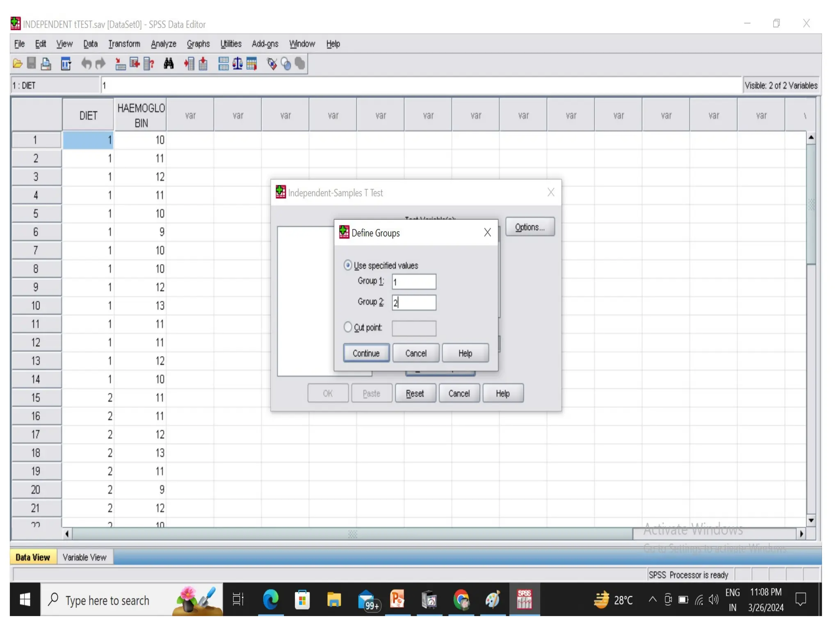This screenshot has height=630, width=840.
Task: Click the Options... button
Action: [x=530, y=227]
